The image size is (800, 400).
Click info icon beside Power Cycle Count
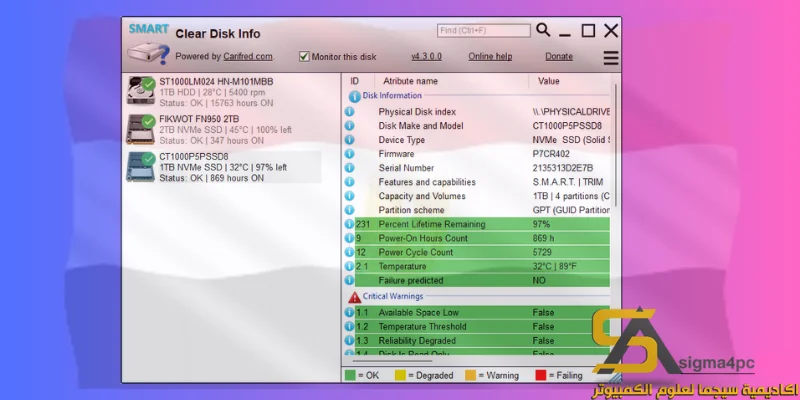349,252
